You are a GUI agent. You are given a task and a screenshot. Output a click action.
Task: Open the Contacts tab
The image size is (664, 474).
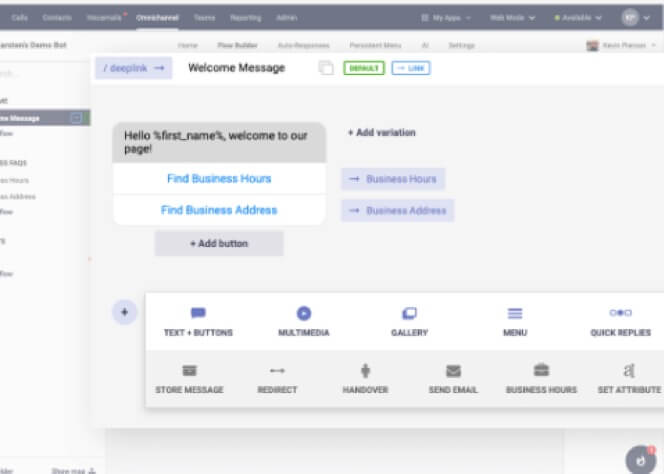pos(57,18)
